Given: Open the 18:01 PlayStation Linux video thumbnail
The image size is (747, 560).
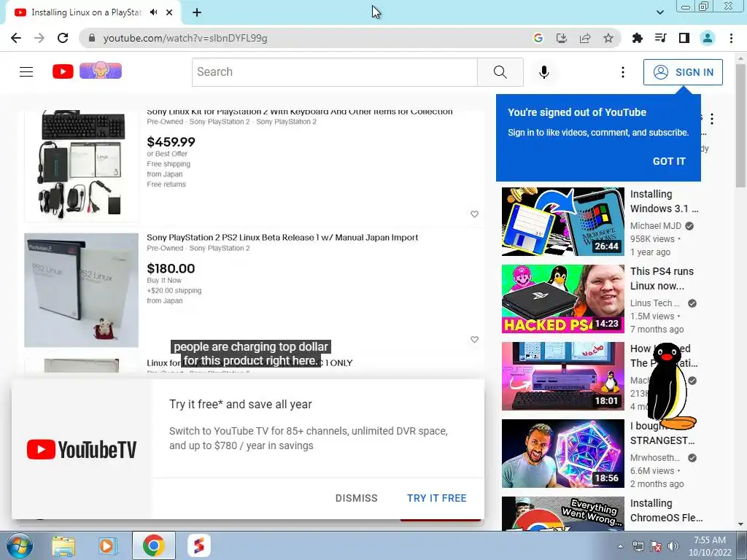Looking at the screenshot, I should point(562,376).
